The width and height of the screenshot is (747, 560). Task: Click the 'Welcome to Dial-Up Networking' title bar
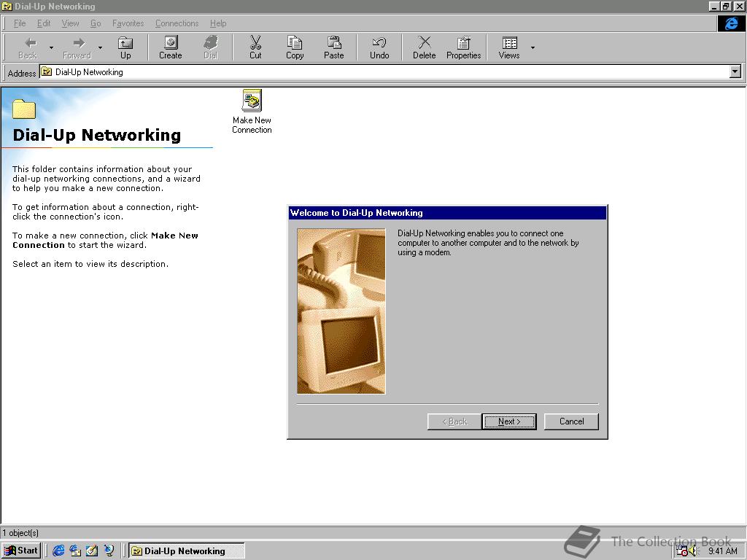pyautogui.click(x=447, y=213)
